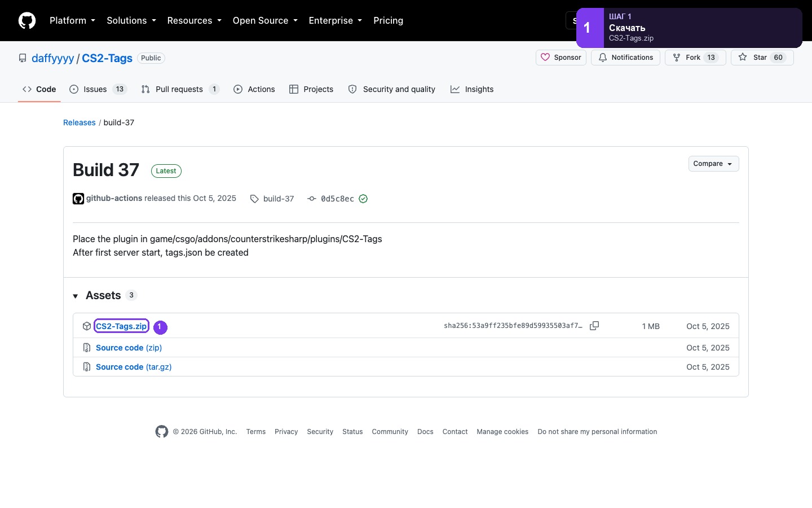Image resolution: width=812 pixels, height=508 pixels.
Task: Collapse the Assets section triangle
Action: [76, 296]
